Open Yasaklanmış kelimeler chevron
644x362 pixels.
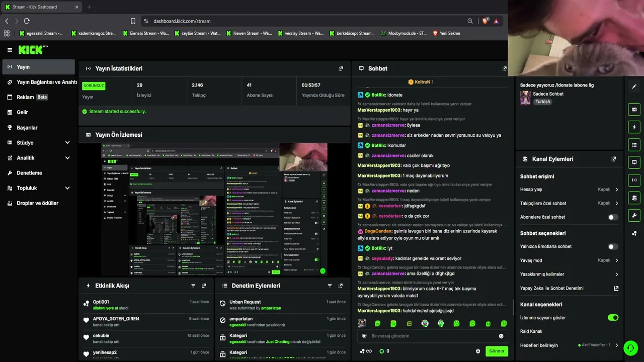[x=617, y=275]
